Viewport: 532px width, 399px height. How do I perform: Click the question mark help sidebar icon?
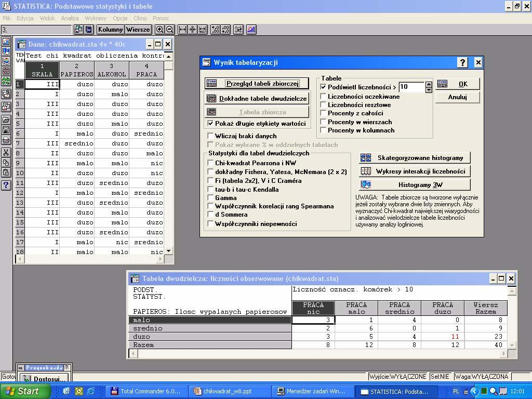click(6, 185)
